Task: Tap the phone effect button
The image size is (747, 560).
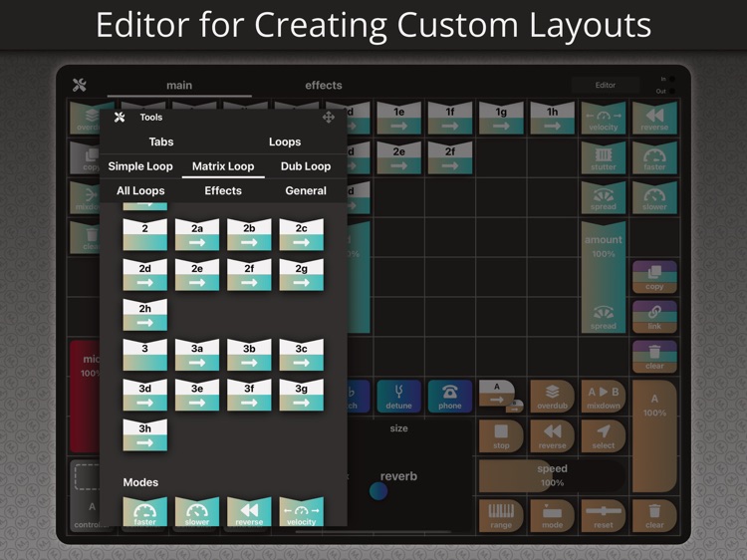Action: [x=450, y=396]
